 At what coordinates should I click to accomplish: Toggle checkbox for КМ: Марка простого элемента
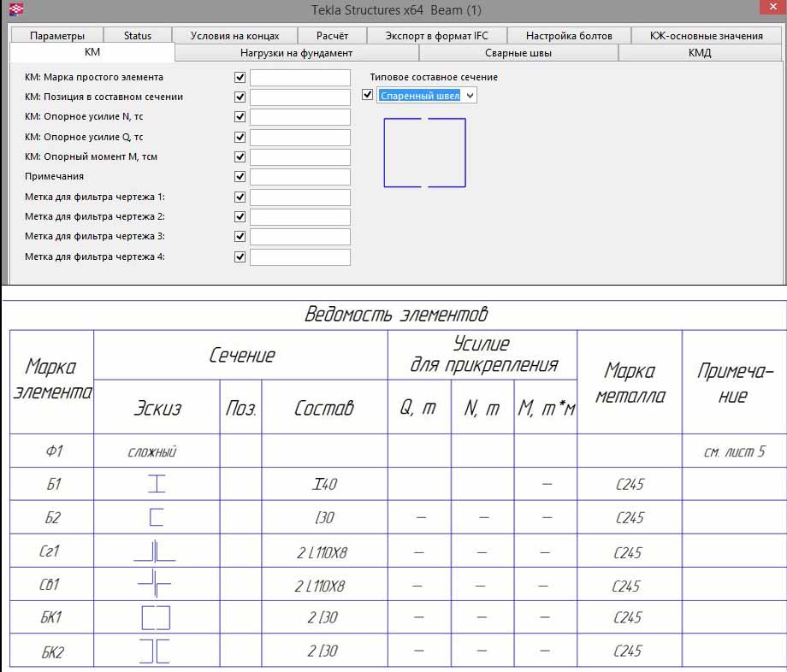click(240, 77)
